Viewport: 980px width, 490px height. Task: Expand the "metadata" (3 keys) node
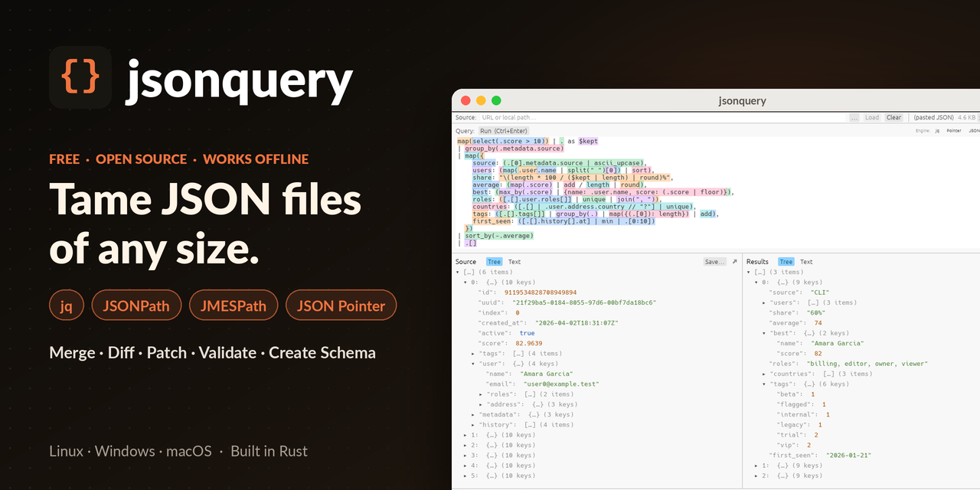[473, 414]
